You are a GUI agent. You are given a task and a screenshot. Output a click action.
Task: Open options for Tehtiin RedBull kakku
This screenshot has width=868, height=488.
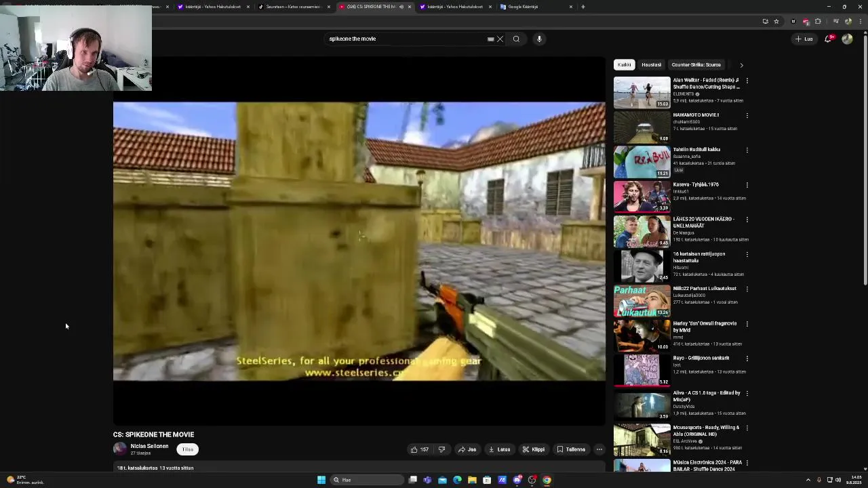pyautogui.click(x=747, y=150)
